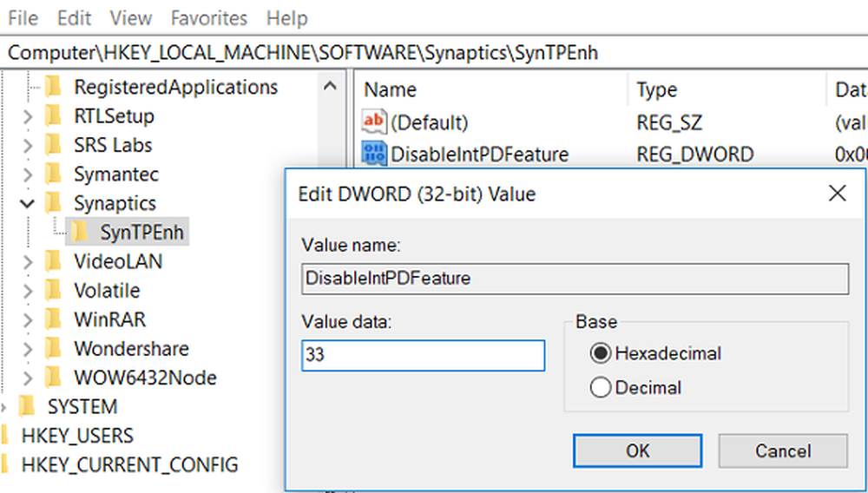
Task: Click the DisableIntPDFeature DWORD value icon
Action: [373, 154]
